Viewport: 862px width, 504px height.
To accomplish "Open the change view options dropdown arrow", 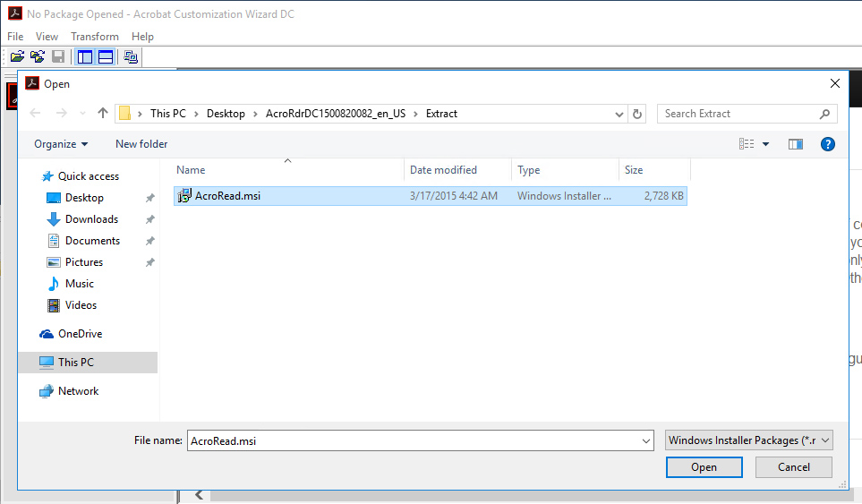I will 765,144.
